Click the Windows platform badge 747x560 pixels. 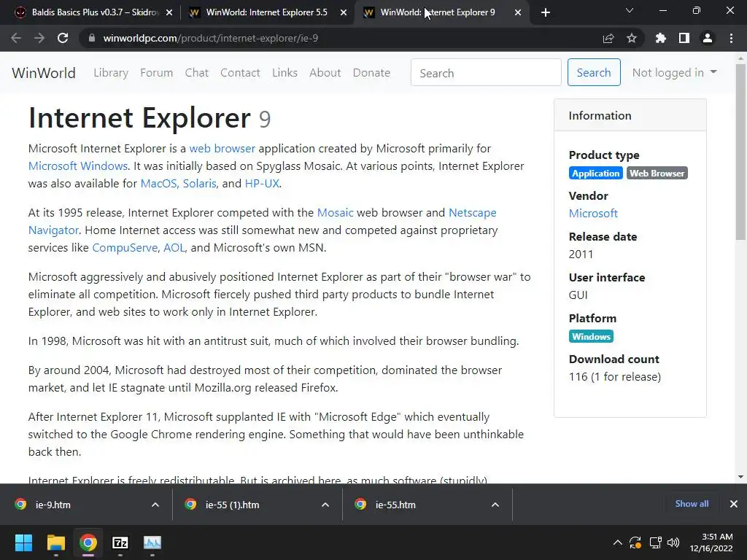point(591,337)
